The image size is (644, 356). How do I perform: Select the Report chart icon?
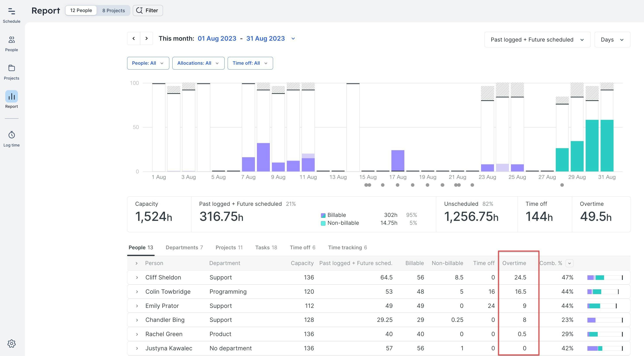[12, 97]
